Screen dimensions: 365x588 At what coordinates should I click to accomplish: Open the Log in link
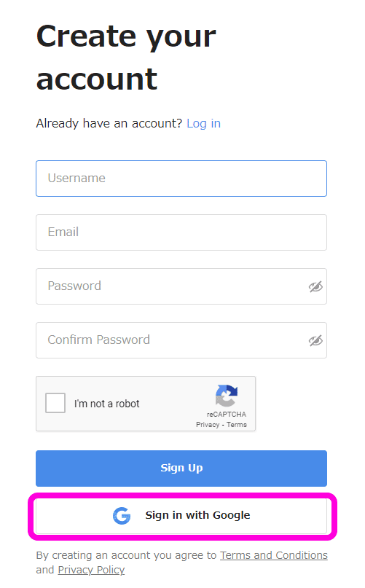click(x=203, y=123)
